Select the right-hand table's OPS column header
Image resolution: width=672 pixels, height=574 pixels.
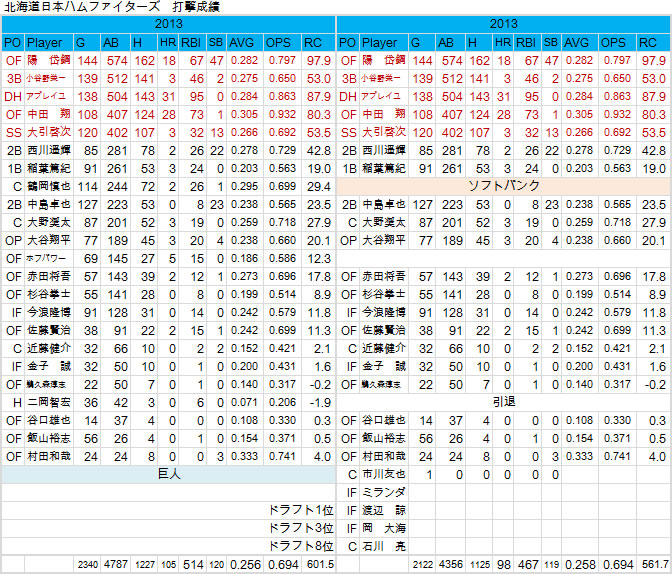[x=617, y=42]
